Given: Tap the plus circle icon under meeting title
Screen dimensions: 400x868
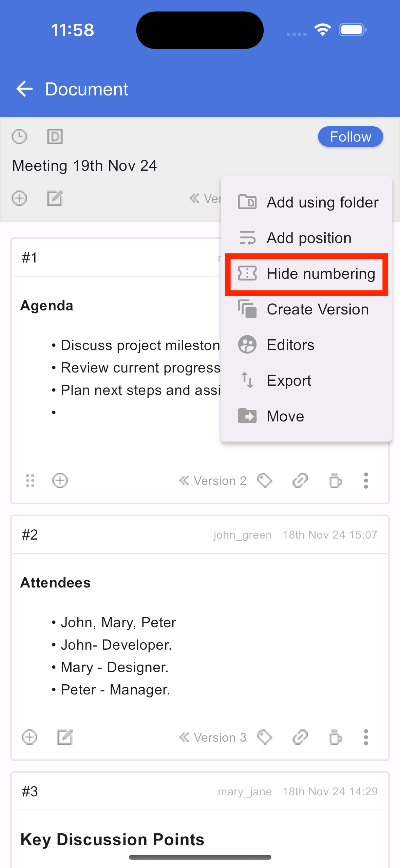Looking at the screenshot, I should pos(19,198).
